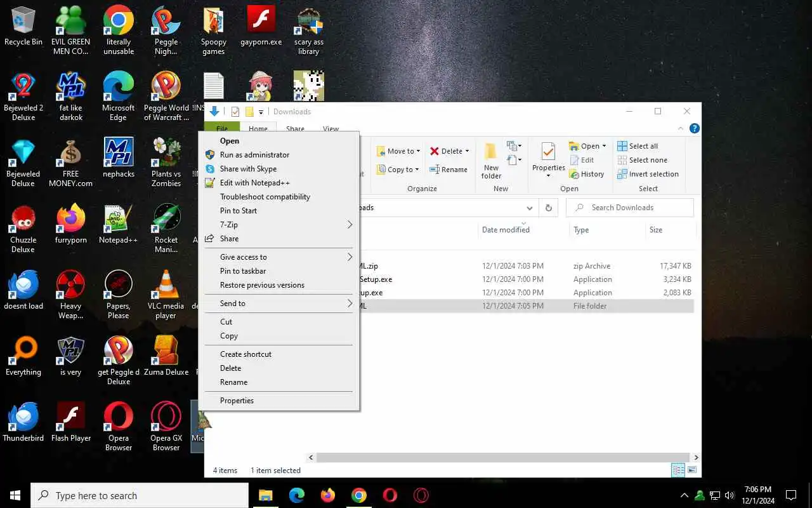Click the Search Downloads field
812x508 pixels.
(x=629, y=208)
